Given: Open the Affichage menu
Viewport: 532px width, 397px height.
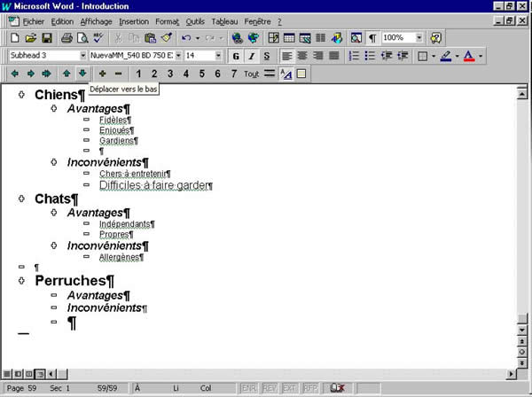Looking at the screenshot, I should pos(96,21).
